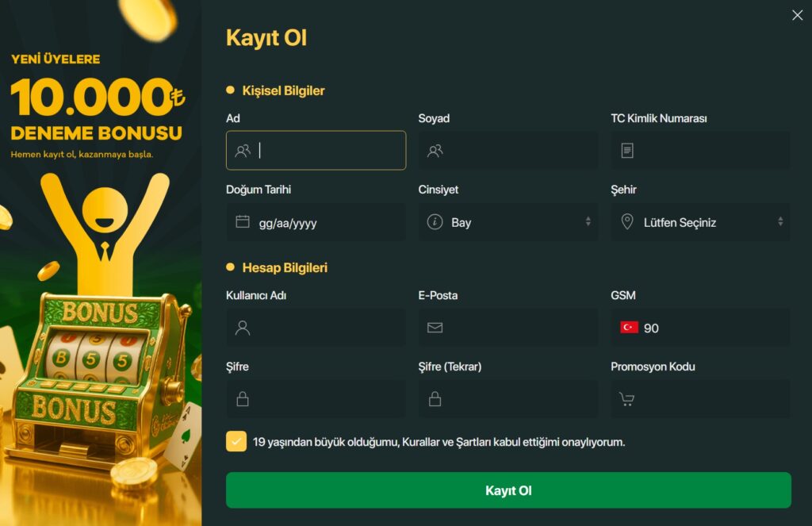Open the Doğum Tarihi date picker field
This screenshot has width=812, height=526.
(316, 222)
